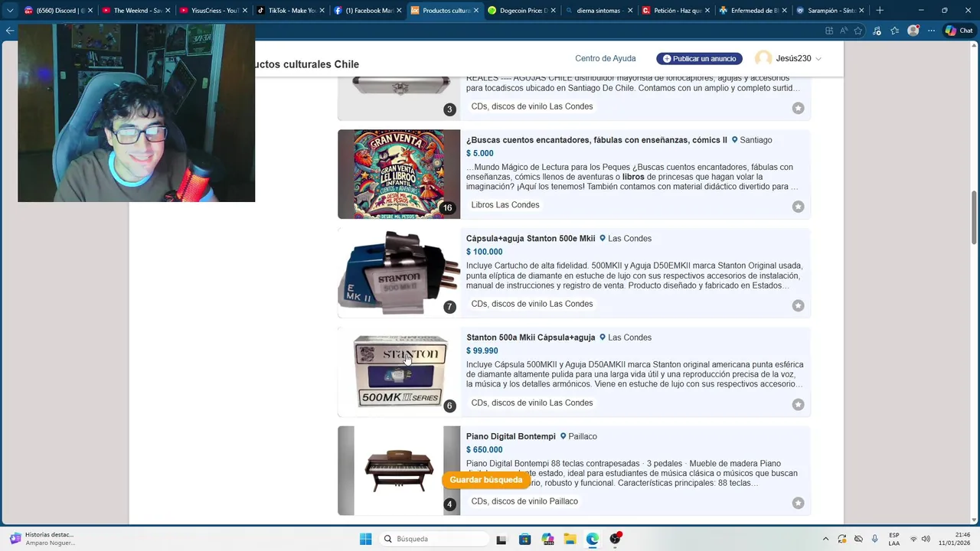Image resolution: width=980 pixels, height=551 pixels.
Task: Switch to the TikTok tab
Action: pyautogui.click(x=289, y=11)
